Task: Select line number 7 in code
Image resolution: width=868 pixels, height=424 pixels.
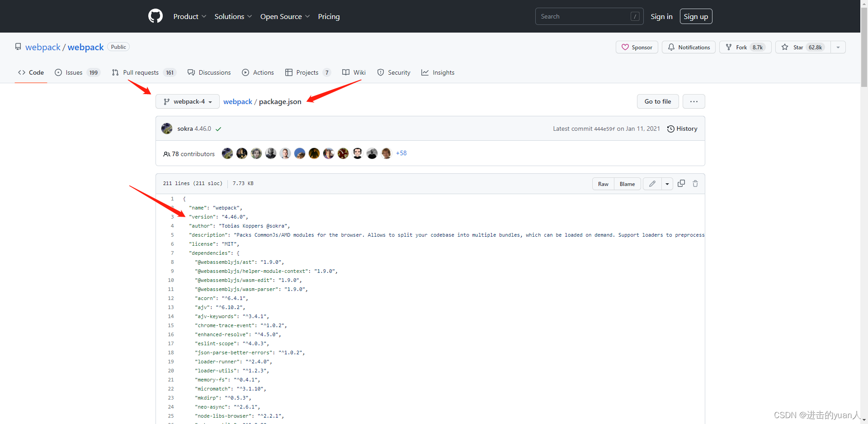Action: point(172,253)
